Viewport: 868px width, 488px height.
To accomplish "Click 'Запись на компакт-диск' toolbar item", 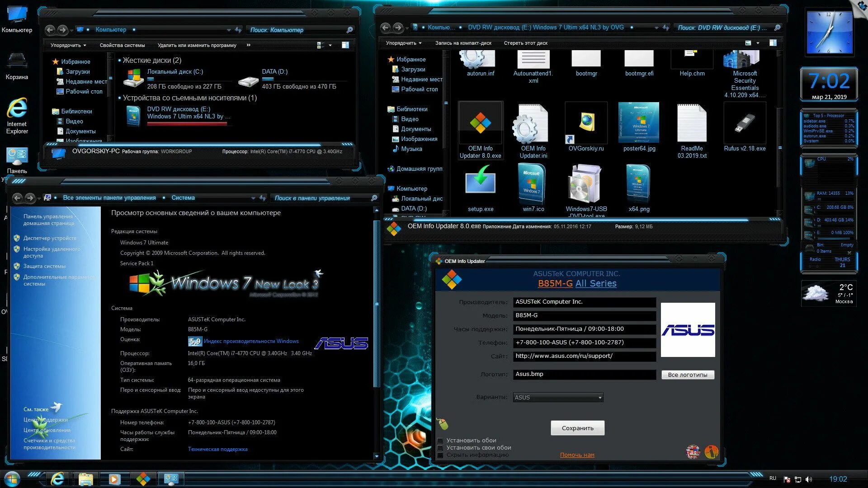I will click(x=463, y=43).
